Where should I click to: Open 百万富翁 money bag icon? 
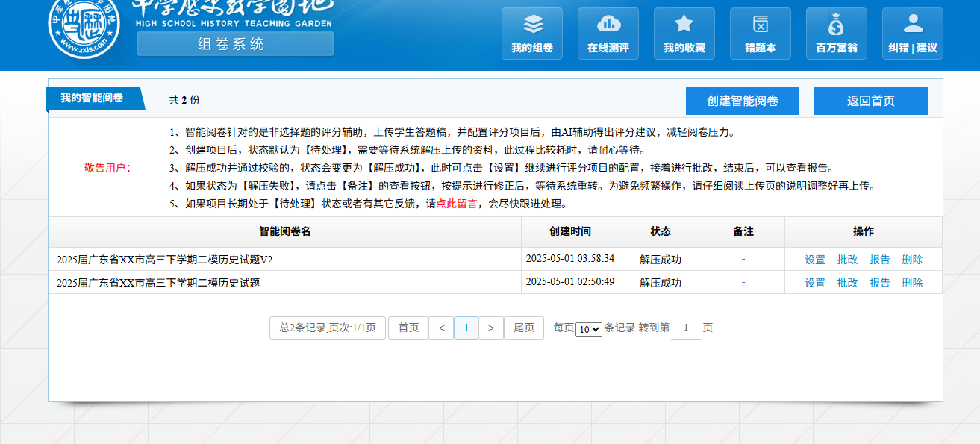coord(837,25)
